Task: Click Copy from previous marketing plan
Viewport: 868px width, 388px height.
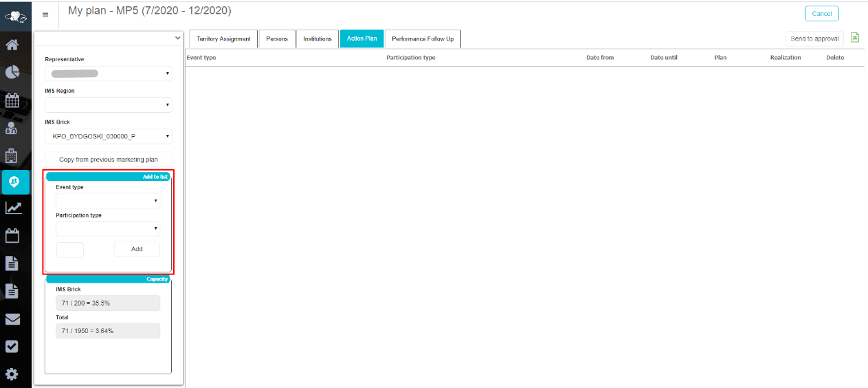Action: (108, 160)
